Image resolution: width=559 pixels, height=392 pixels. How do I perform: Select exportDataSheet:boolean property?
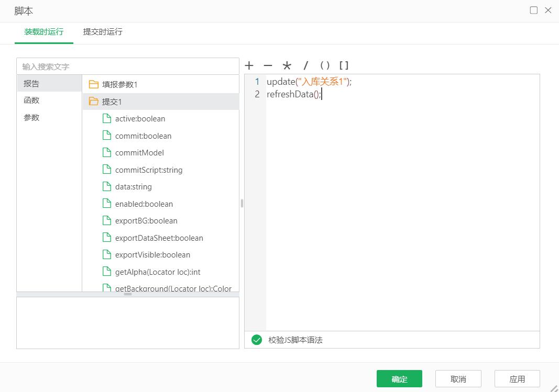(x=159, y=238)
